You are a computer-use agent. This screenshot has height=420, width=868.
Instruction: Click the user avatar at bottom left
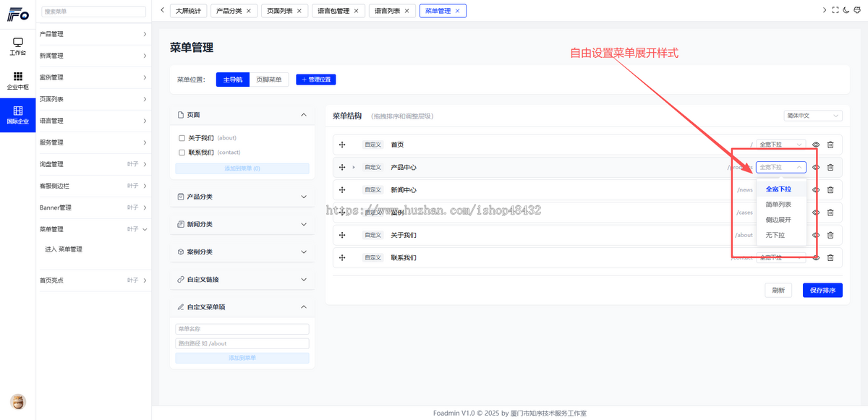18,402
